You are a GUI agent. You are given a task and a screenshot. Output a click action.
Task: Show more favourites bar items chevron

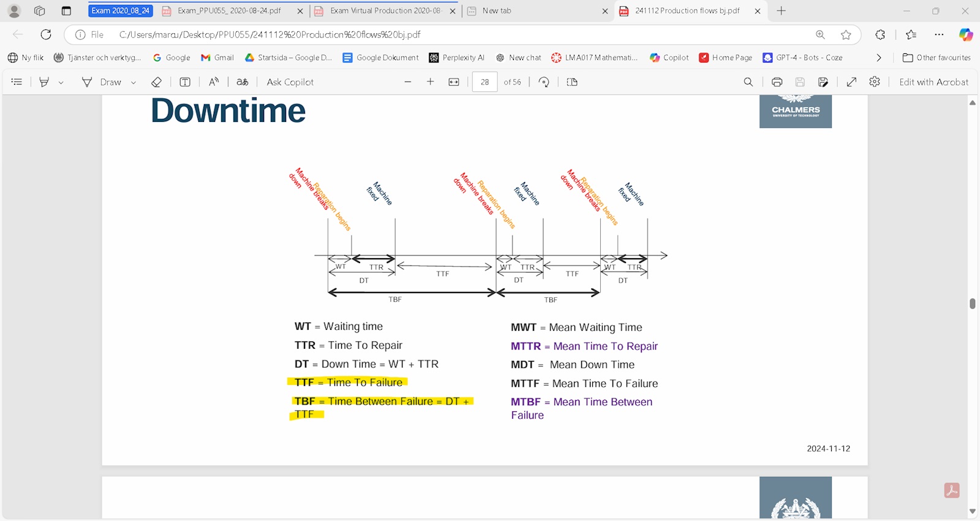tap(879, 58)
